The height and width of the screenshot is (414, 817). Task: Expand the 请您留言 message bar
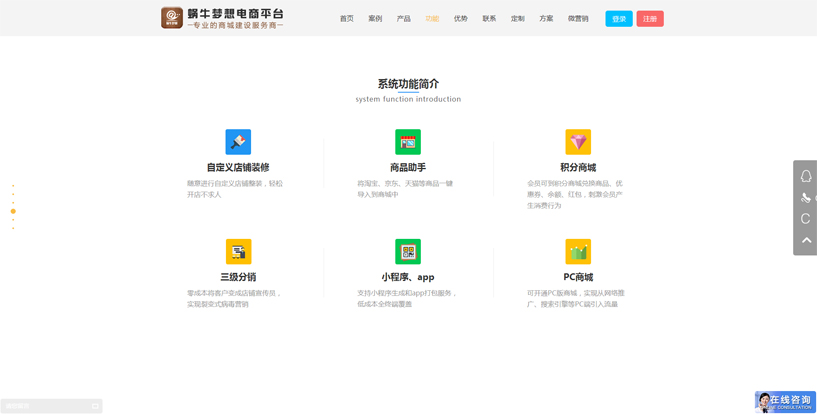click(x=51, y=406)
